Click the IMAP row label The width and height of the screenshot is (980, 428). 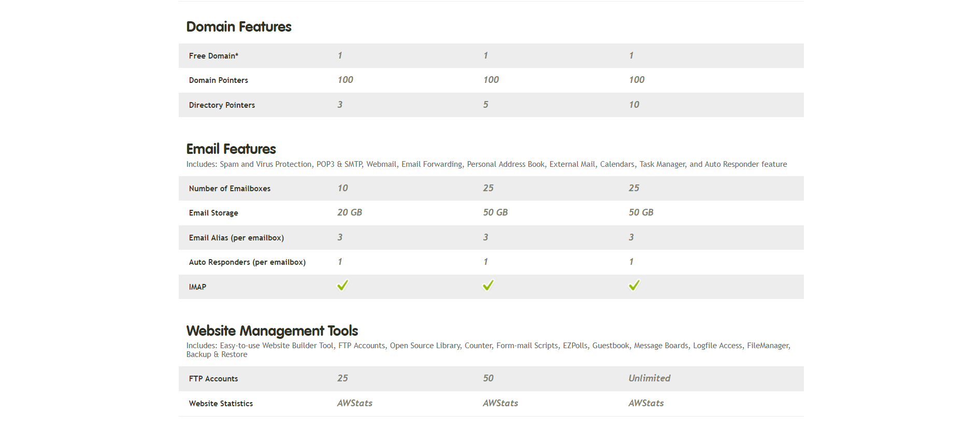tap(197, 287)
